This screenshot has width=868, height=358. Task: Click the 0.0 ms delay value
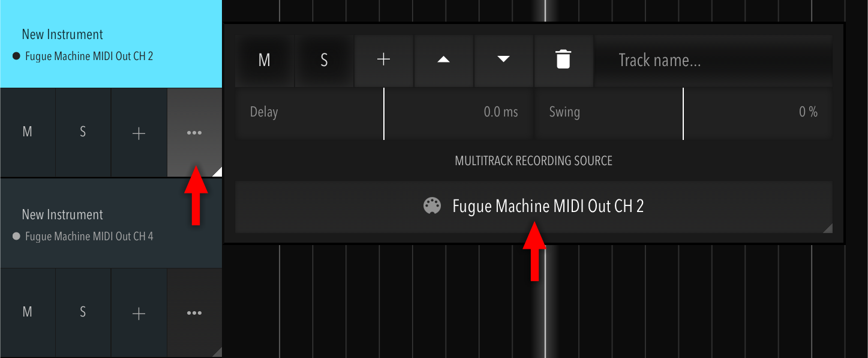[501, 112]
